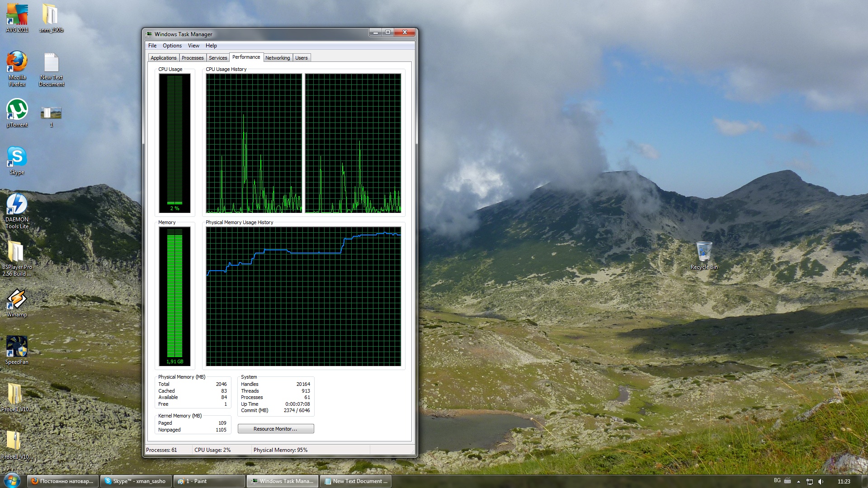This screenshot has height=488, width=868.
Task: Click the BG language indicator in tray
Action: (777, 481)
